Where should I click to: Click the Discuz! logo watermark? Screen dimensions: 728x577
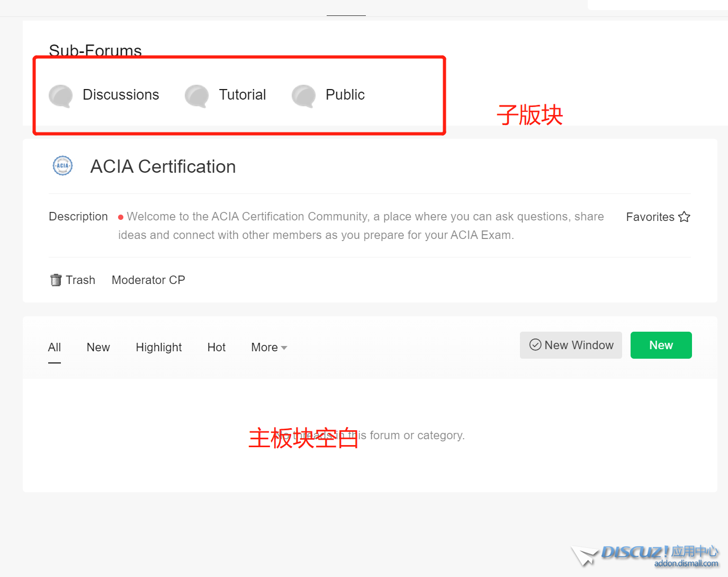click(645, 556)
